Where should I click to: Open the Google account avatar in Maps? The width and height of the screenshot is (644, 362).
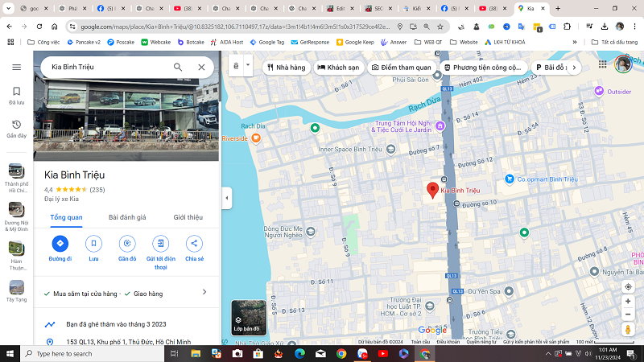[622, 64]
